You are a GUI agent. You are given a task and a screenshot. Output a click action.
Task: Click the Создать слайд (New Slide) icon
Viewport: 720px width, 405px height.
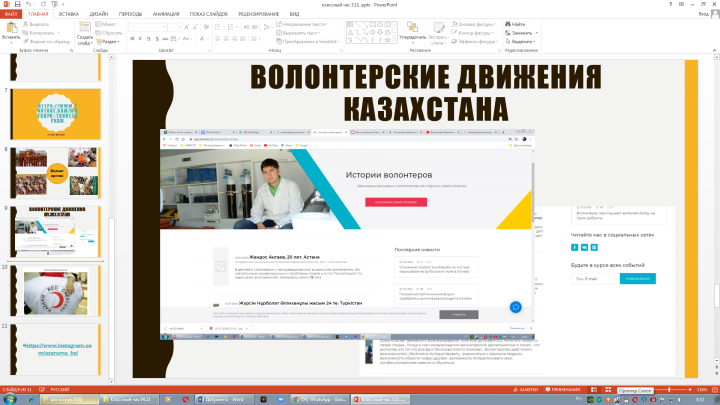pyautogui.click(x=84, y=28)
